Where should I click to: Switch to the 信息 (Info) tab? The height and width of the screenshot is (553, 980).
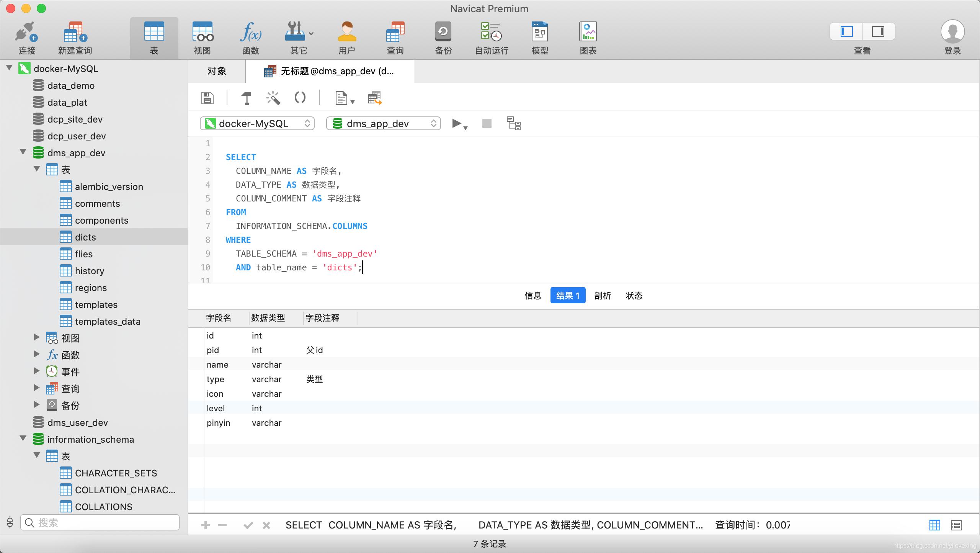[532, 296]
